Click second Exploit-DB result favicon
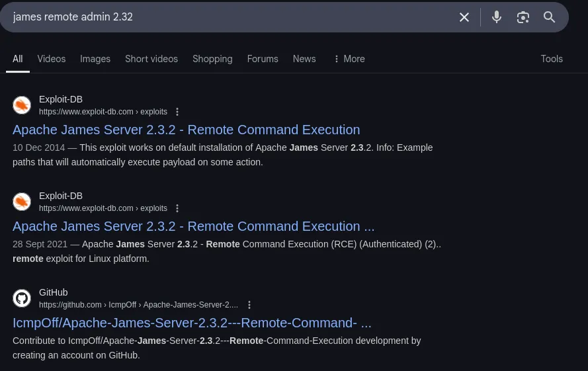 [x=22, y=202]
